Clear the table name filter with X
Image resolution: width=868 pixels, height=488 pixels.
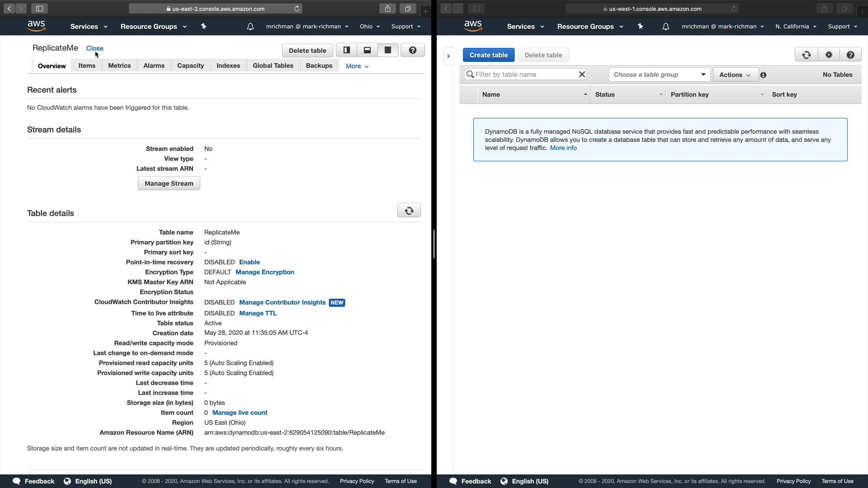(x=582, y=74)
